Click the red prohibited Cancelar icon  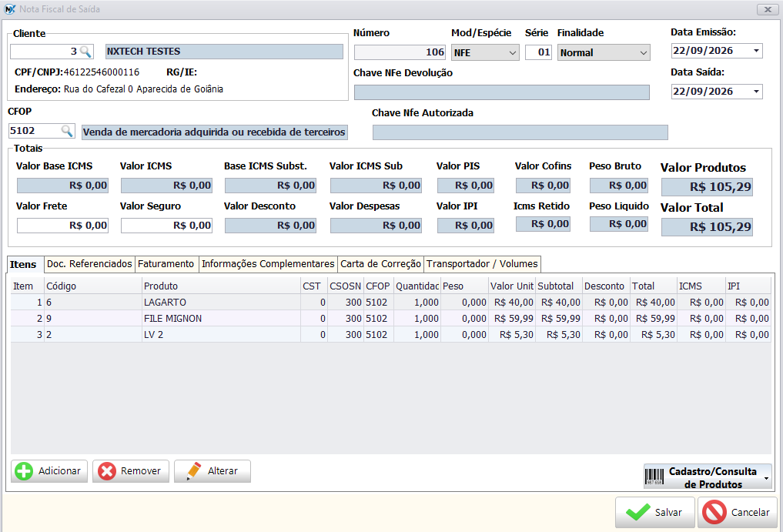714,512
